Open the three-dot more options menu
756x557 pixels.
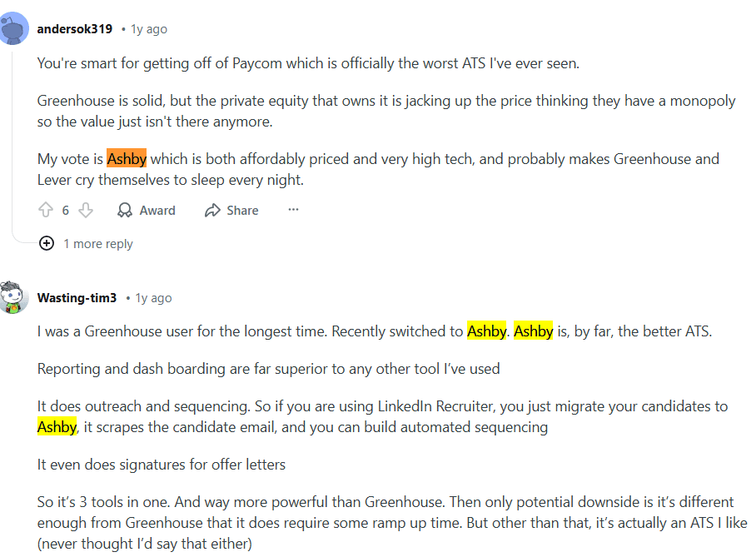(293, 210)
